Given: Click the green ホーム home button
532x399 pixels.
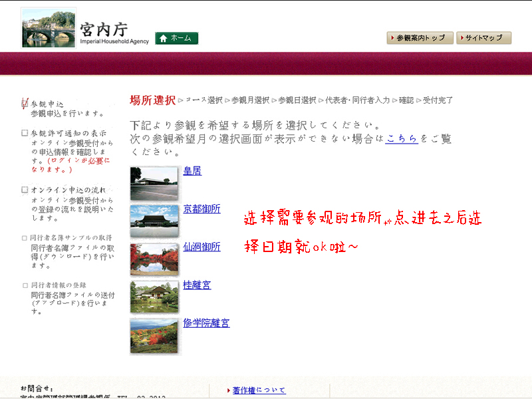Looking at the screenshot, I should [x=177, y=39].
